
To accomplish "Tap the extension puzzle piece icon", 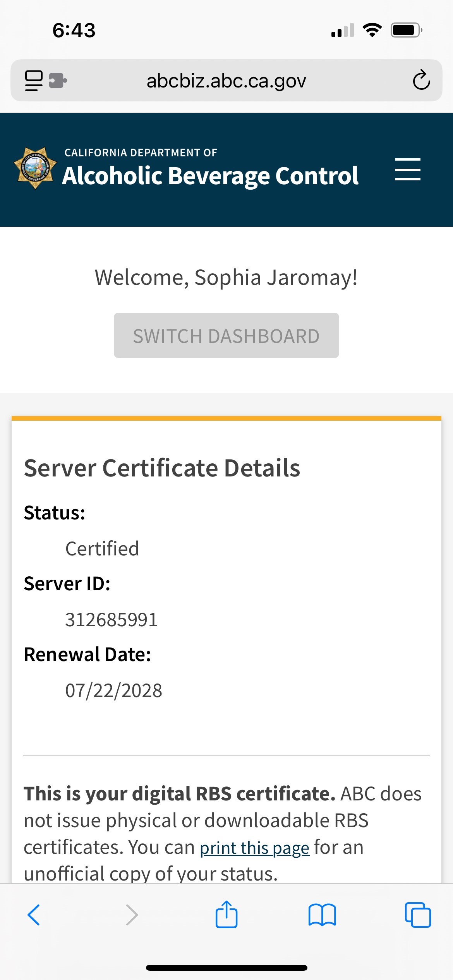I will point(58,81).
